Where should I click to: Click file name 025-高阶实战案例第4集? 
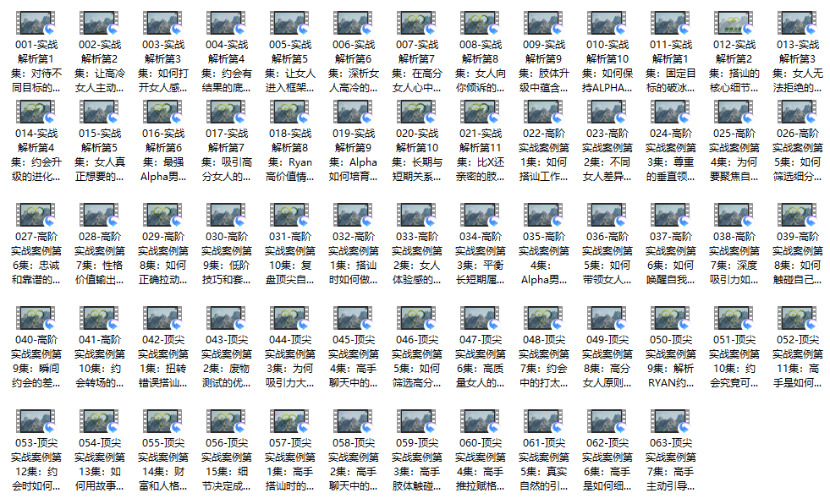click(x=734, y=155)
